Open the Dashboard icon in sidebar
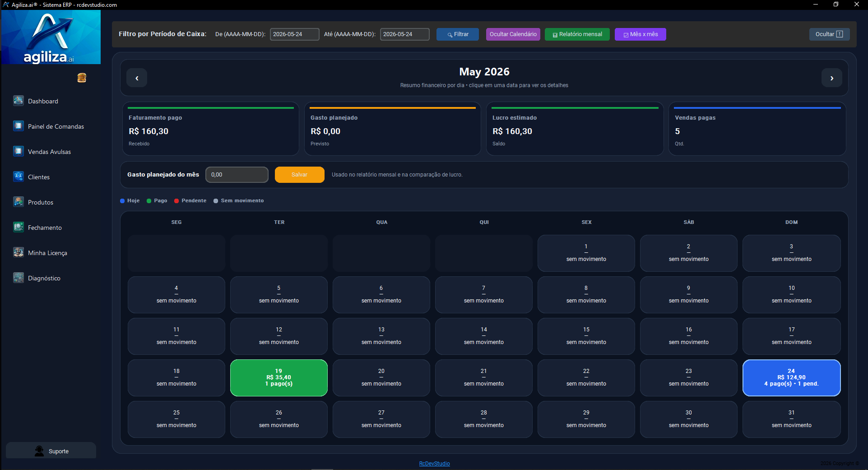 19,101
